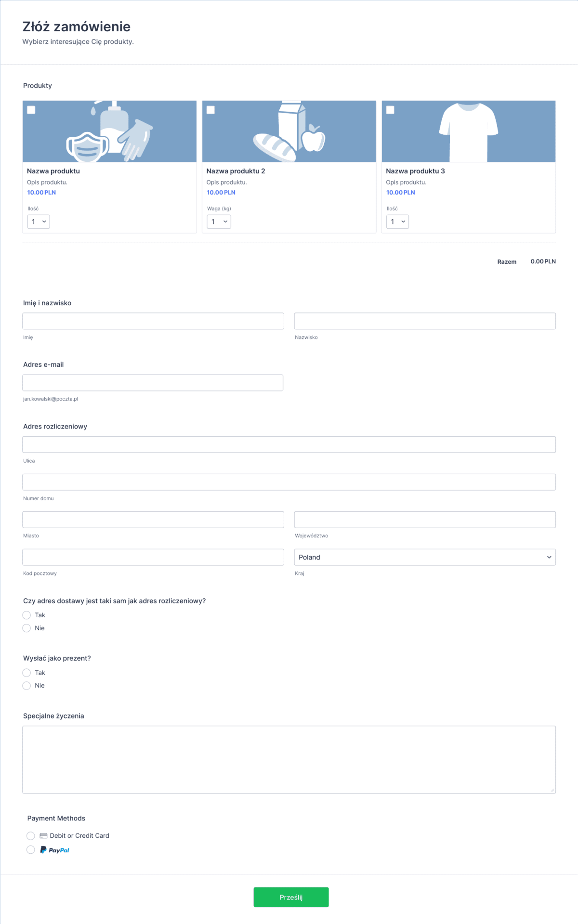
Task: Check the checkbox on Nazwa produktu 2
Action: tap(210, 110)
